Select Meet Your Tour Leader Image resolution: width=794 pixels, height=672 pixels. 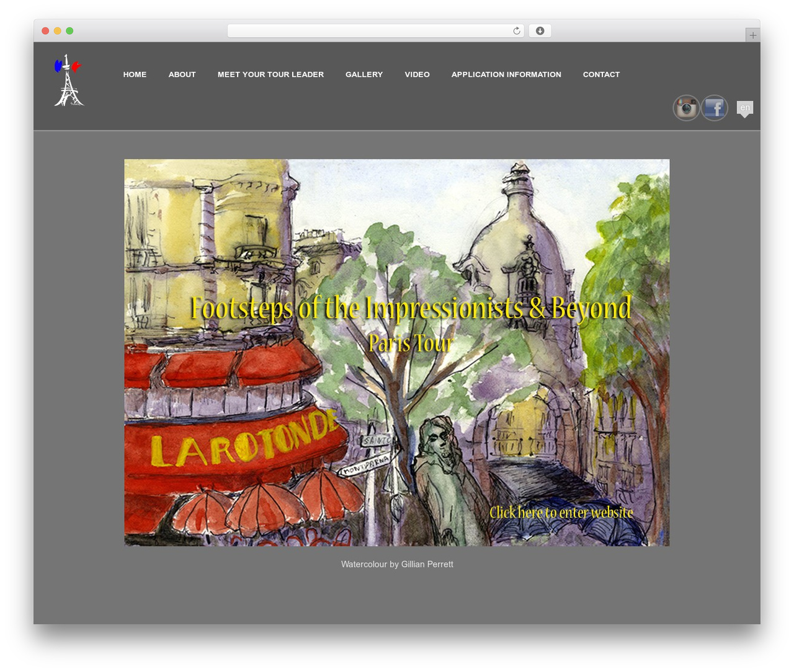(270, 74)
